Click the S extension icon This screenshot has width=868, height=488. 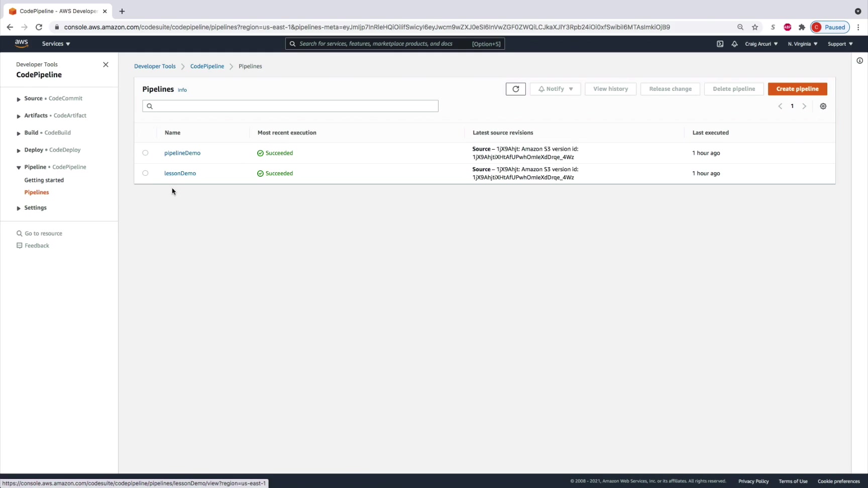pos(773,27)
